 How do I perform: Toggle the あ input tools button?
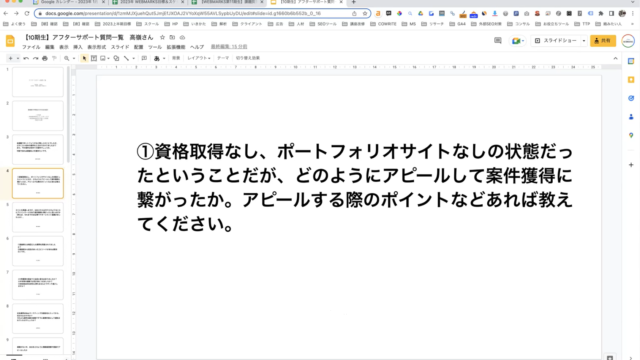click(x=157, y=58)
